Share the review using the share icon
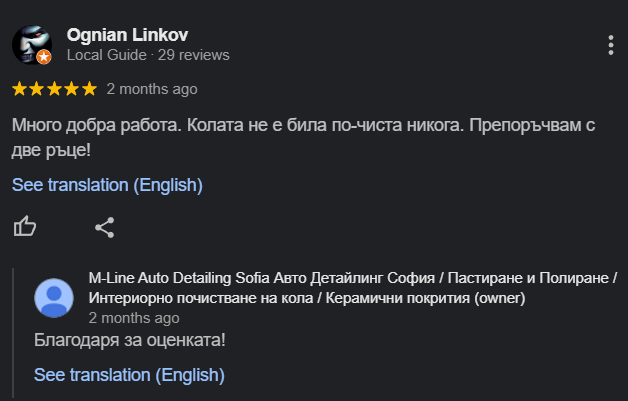Image resolution: width=628 pixels, height=401 pixels. [105, 228]
